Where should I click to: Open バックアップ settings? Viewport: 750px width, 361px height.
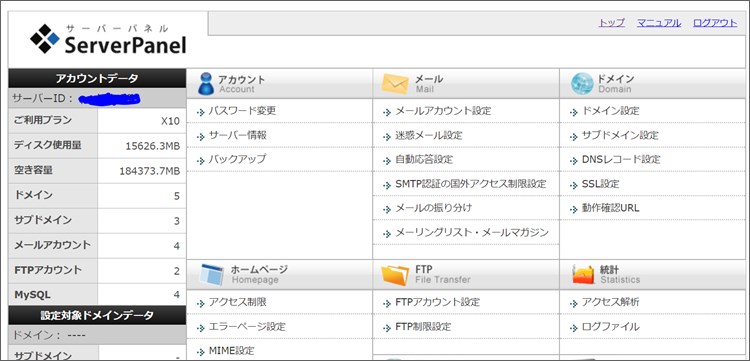pos(237,159)
